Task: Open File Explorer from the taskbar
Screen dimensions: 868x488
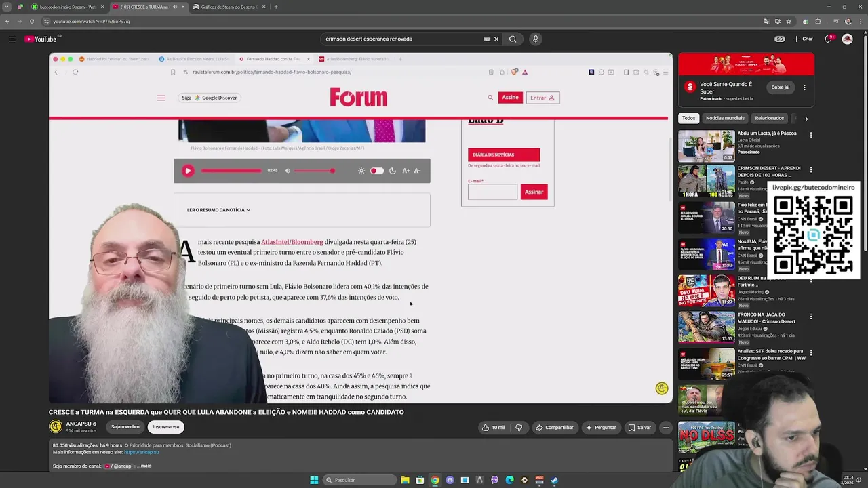Action: coord(405,480)
